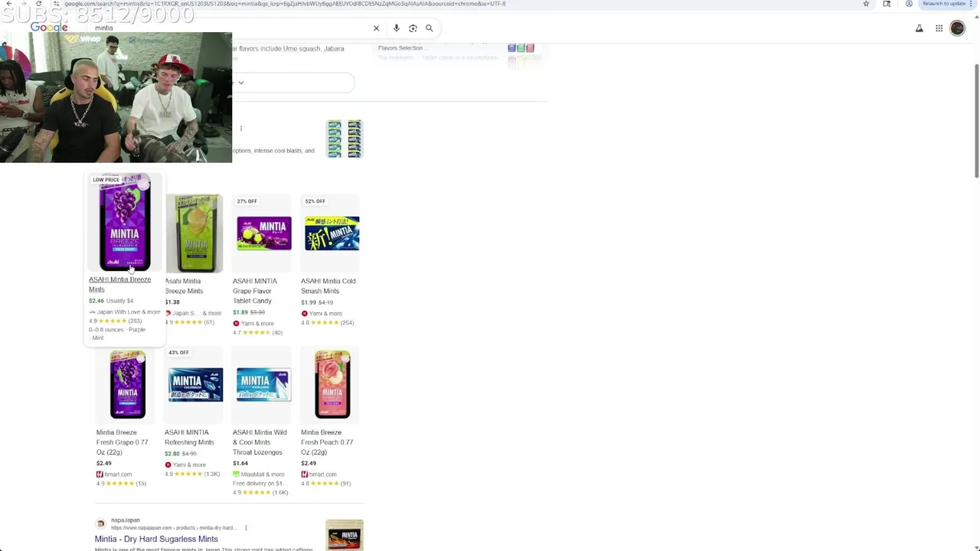This screenshot has width=980, height=551.
Task: Click the Cold Smash Mints product image
Action: 332,233
